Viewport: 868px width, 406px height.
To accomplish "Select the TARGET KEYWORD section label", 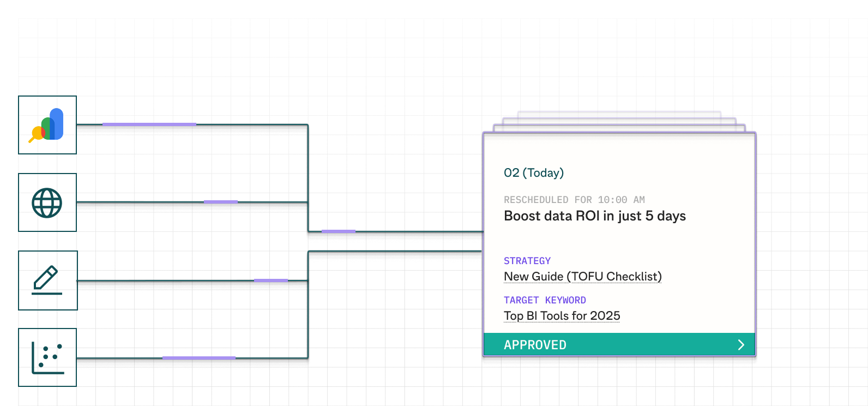I will 544,300.
